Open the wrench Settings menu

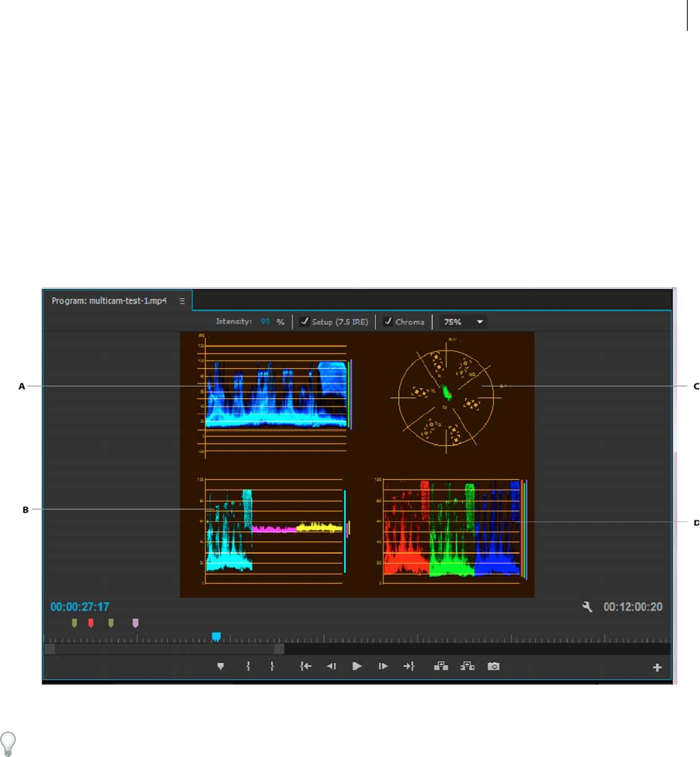point(587,607)
